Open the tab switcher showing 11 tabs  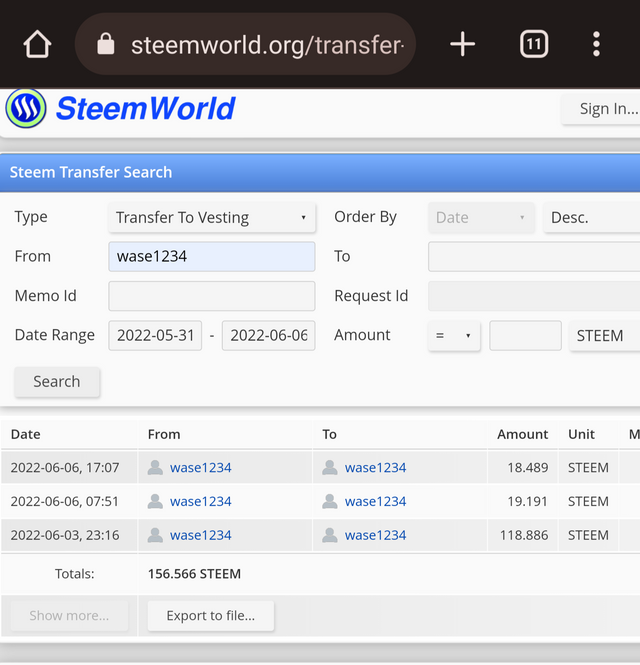click(x=534, y=44)
